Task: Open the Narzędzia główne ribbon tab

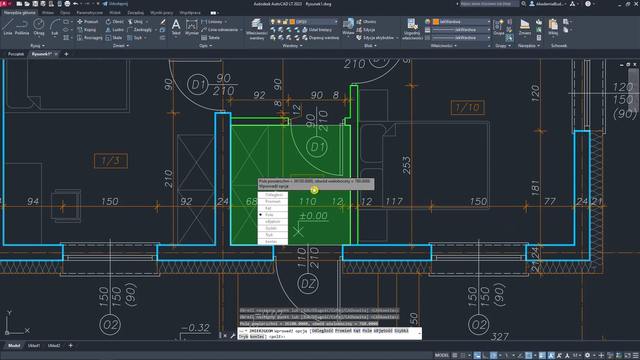Action: click(x=20, y=13)
